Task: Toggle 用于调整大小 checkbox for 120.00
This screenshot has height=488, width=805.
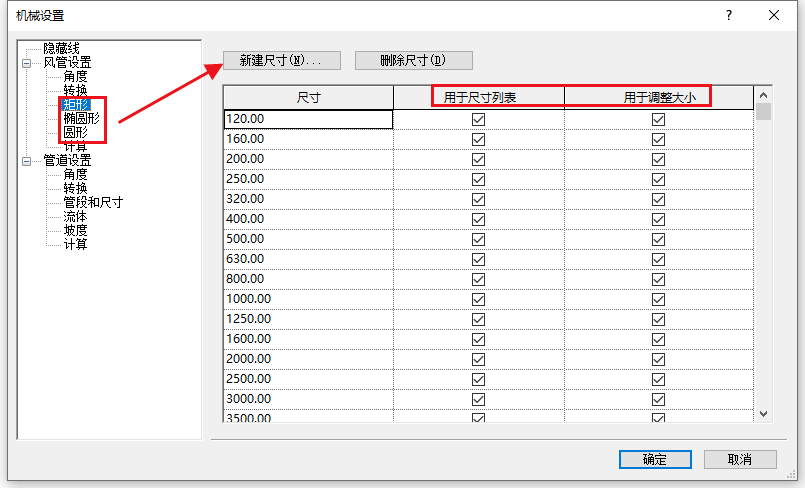Action: 659,120
